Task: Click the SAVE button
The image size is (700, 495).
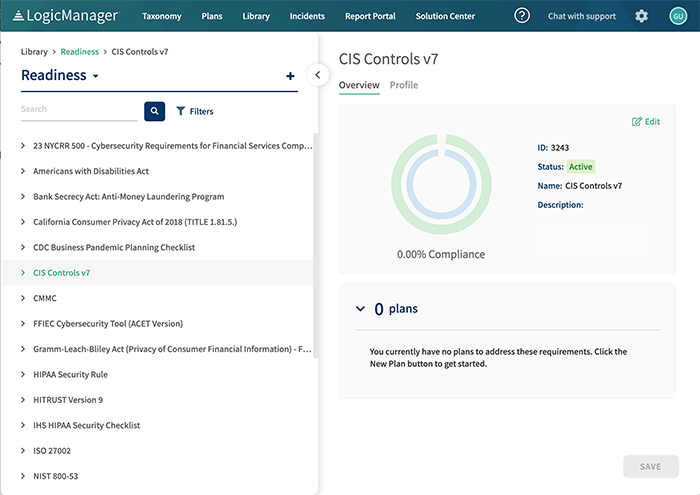Action: pyautogui.click(x=651, y=466)
